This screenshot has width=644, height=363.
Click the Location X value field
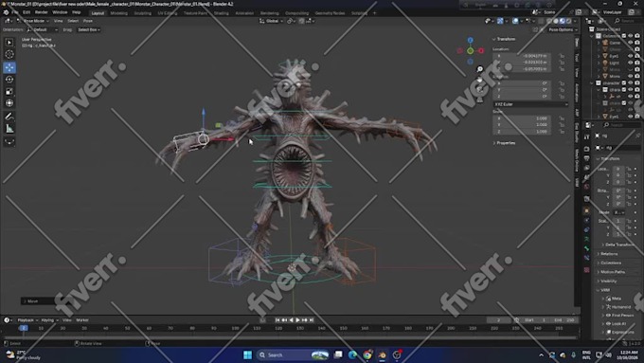click(522, 56)
